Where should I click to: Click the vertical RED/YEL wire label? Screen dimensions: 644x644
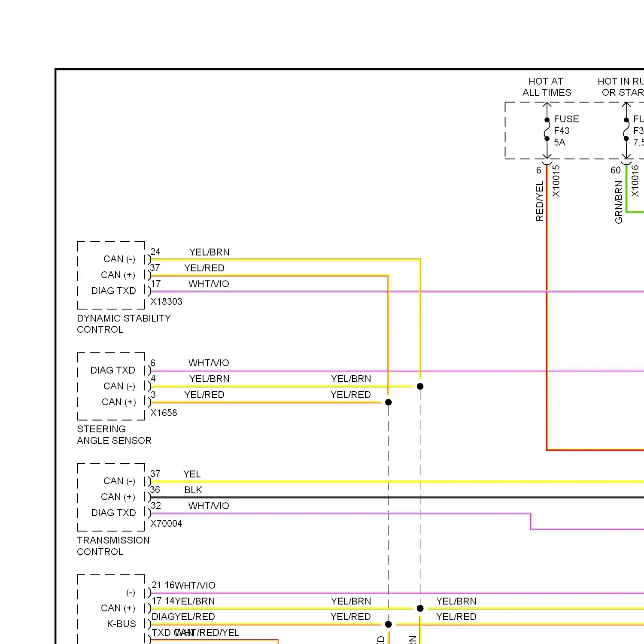540,201
